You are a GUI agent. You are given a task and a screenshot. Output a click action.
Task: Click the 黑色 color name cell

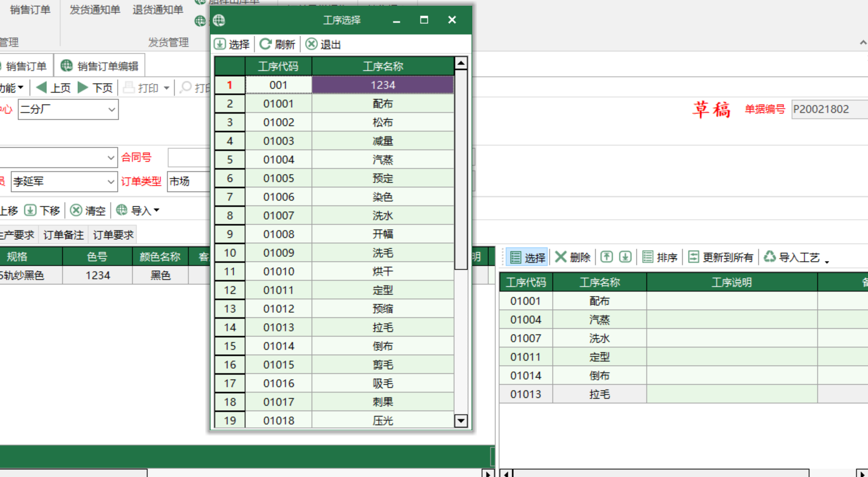(160, 276)
